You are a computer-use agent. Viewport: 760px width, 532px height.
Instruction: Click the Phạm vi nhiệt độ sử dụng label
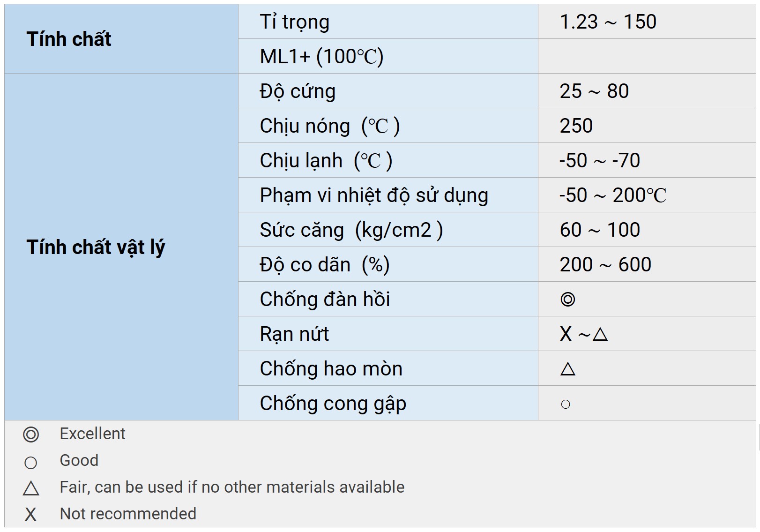pyautogui.click(x=374, y=195)
